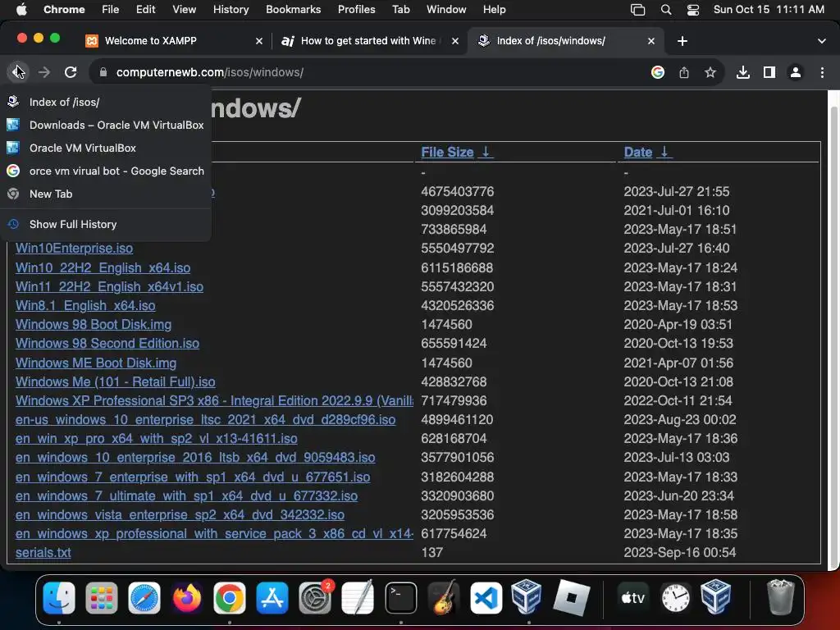This screenshot has width=840, height=630.
Task: Click the site lock icon
Action: (x=103, y=72)
